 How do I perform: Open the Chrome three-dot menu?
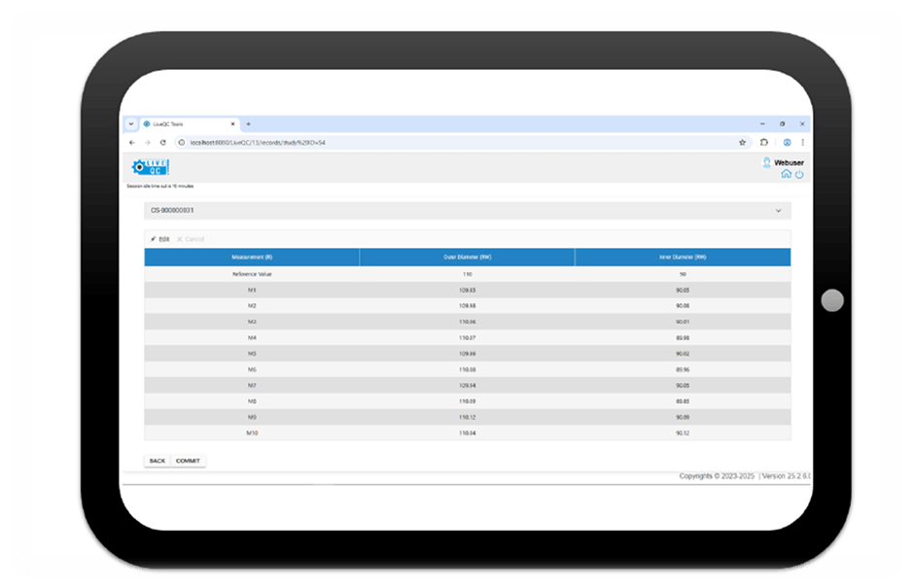(802, 142)
